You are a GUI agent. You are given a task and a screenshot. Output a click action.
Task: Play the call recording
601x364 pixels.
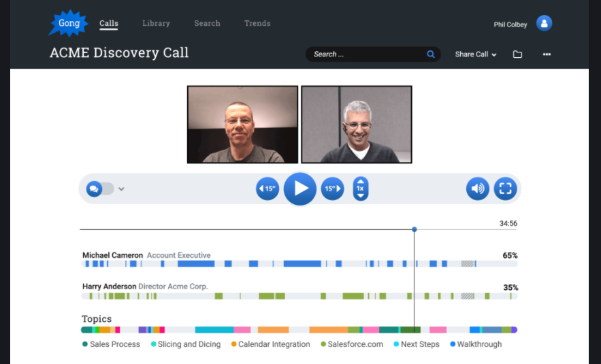coord(299,188)
